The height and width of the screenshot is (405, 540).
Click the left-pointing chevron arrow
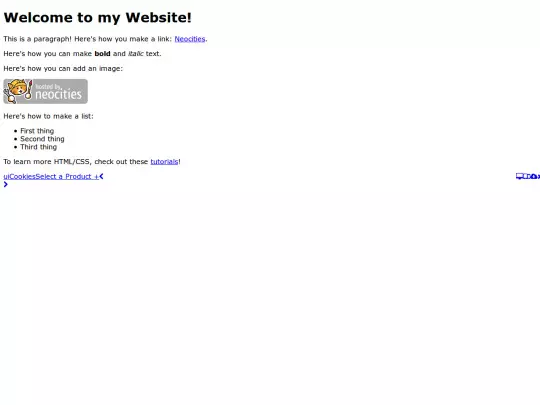click(101, 176)
